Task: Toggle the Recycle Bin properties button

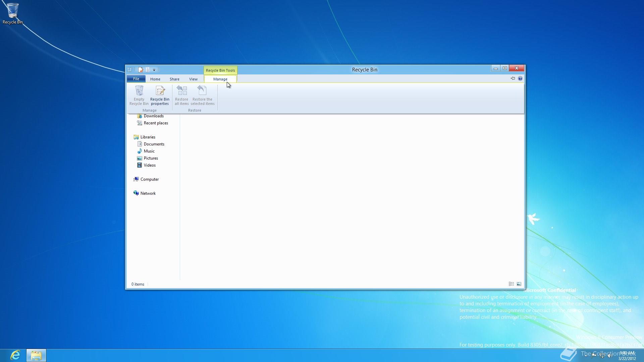Action: 160,95
